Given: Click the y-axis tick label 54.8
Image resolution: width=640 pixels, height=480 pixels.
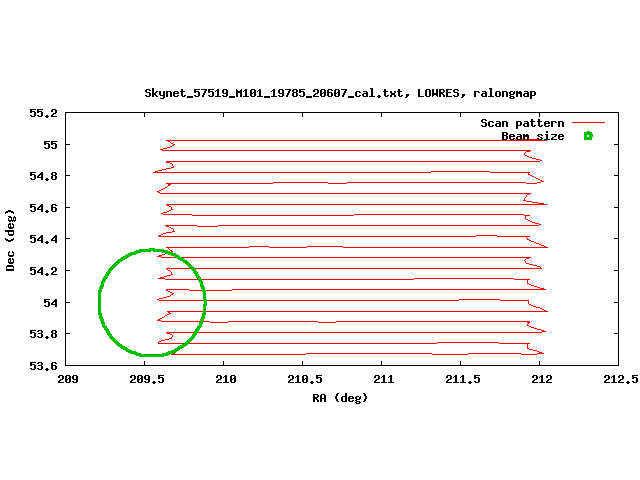Looking at the screenshot, I should point(43,176).
